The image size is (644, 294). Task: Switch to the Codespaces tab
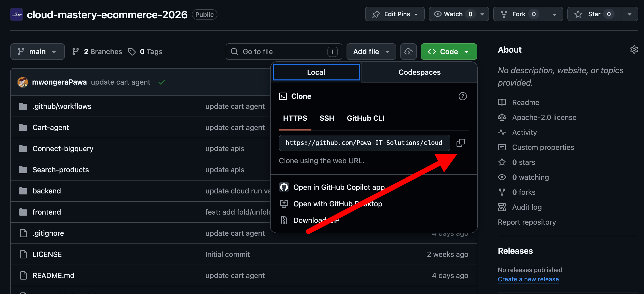419,72
